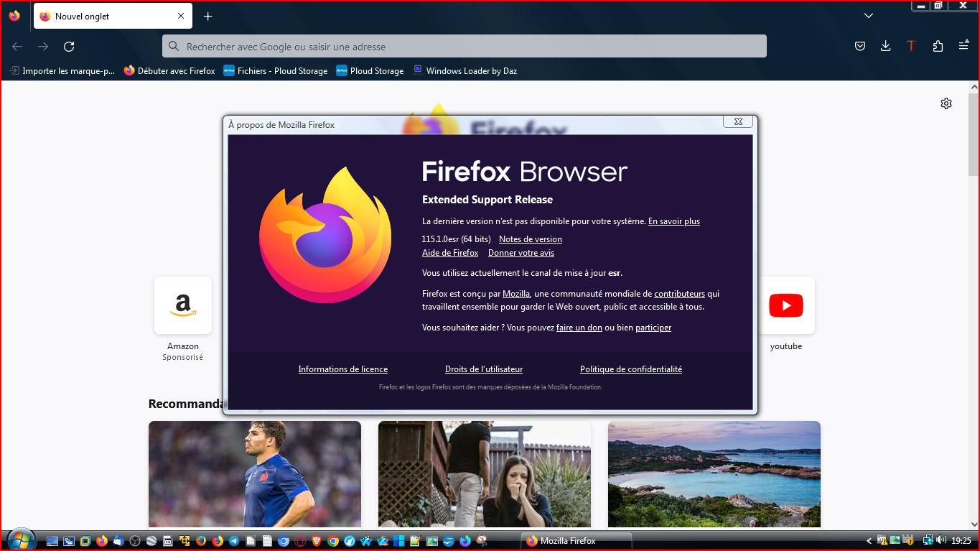
Task: Click Donner votre avis link
Action: point(521,253)
